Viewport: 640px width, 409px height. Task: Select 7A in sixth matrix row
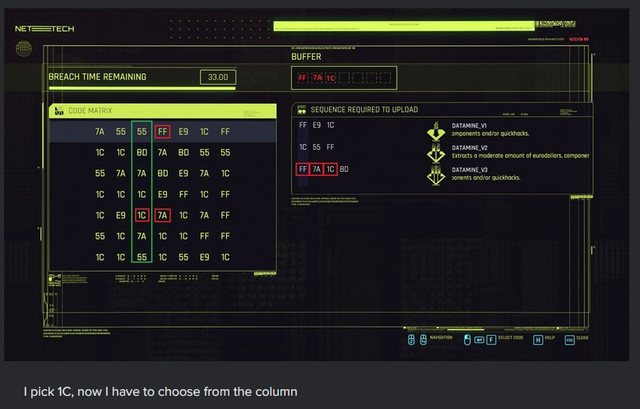pyautogui.click(x=142, y=236)
